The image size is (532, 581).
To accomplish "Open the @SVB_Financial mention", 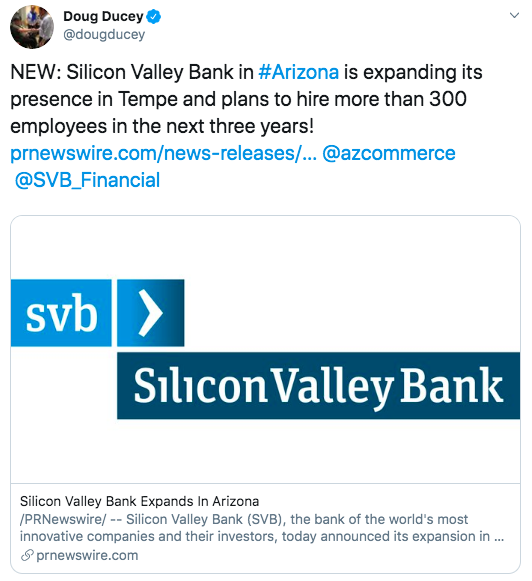I will pyautogui.click(x=87, y=180).
